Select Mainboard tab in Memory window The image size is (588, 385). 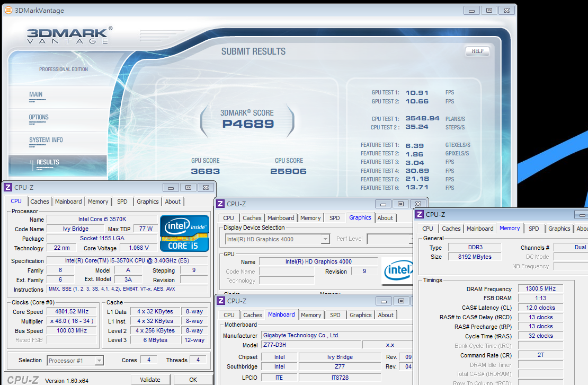pyautogui.click(x=480, y=229)
